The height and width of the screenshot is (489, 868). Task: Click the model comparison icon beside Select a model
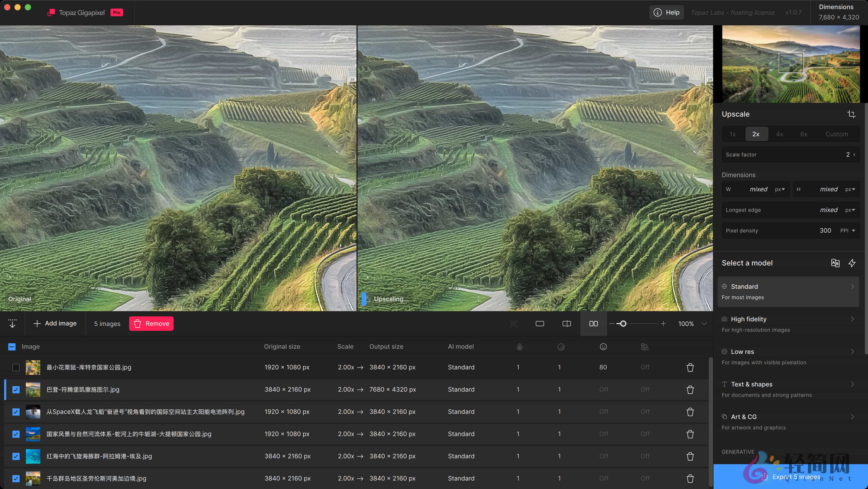(x=835, y=263)
